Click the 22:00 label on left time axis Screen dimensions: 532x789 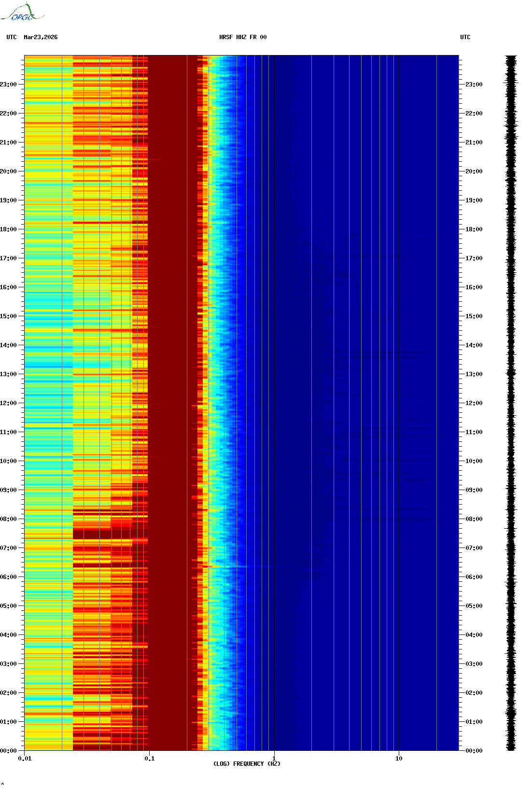point(8,113)
